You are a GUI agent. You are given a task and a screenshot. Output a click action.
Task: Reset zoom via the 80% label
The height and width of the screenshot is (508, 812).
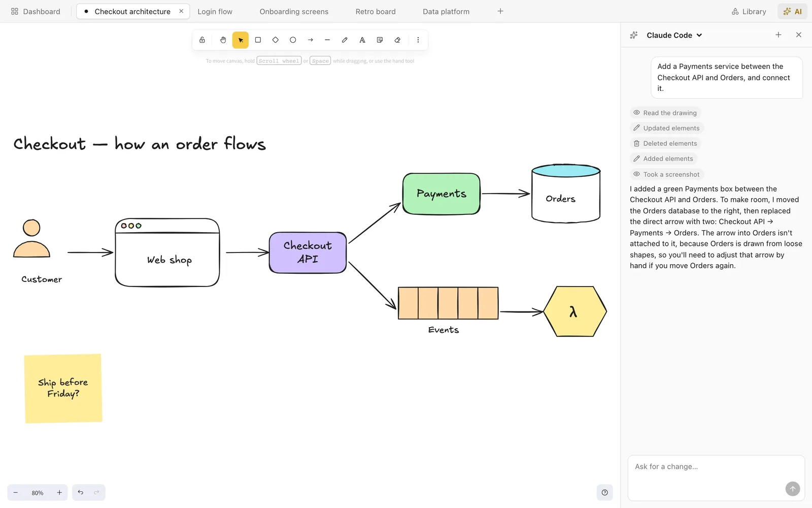(x=38, y=493)
